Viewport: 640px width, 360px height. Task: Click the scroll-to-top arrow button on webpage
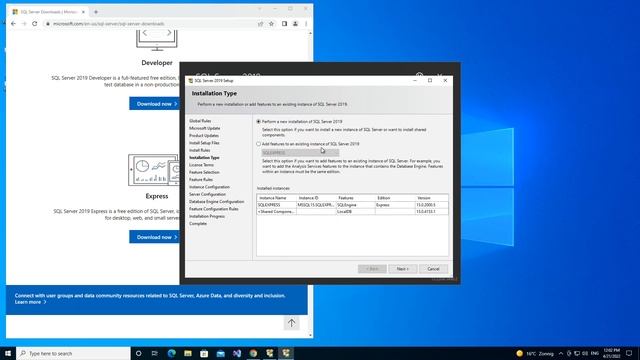click(291, 323)
